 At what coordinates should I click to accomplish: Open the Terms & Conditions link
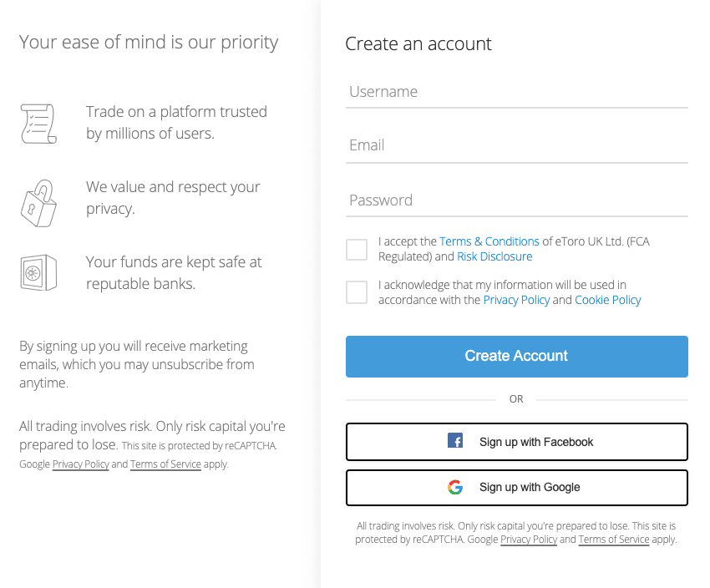tap(489, 241)
